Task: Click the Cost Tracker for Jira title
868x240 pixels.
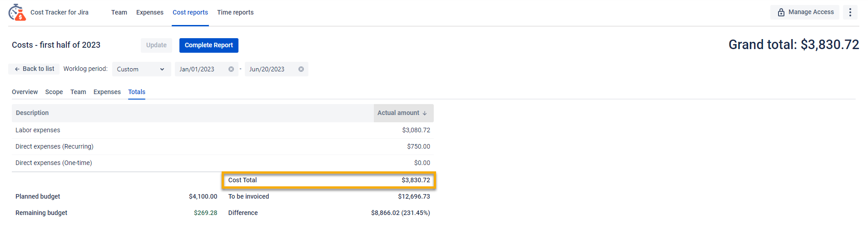Action: pyautogui.click(x=60, y=12)
